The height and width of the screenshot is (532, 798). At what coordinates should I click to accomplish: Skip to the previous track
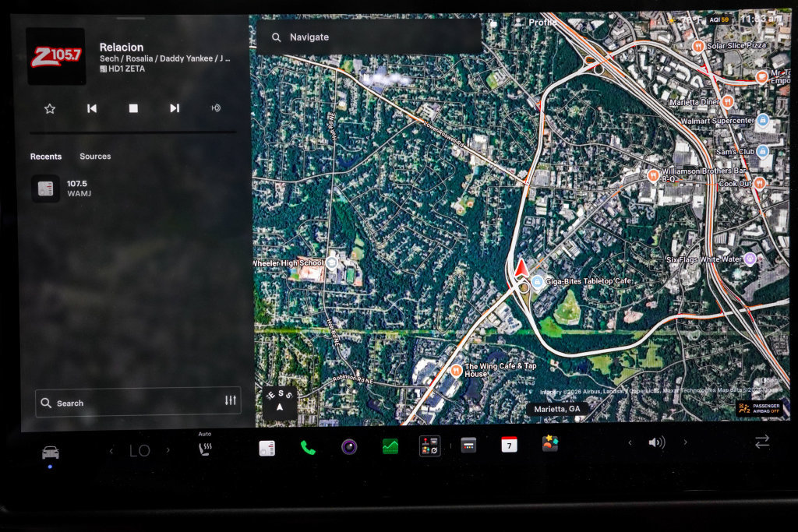click(92, 108)
